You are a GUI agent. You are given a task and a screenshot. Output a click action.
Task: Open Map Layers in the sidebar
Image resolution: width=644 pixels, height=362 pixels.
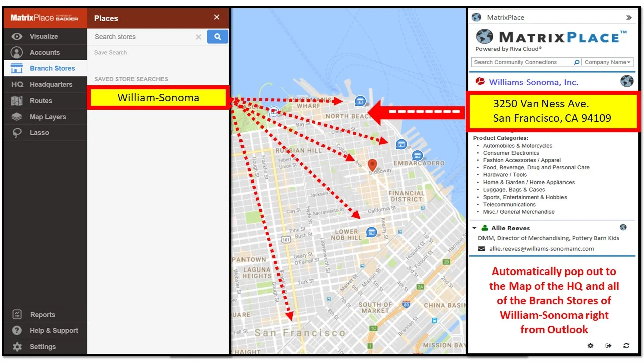45,117
